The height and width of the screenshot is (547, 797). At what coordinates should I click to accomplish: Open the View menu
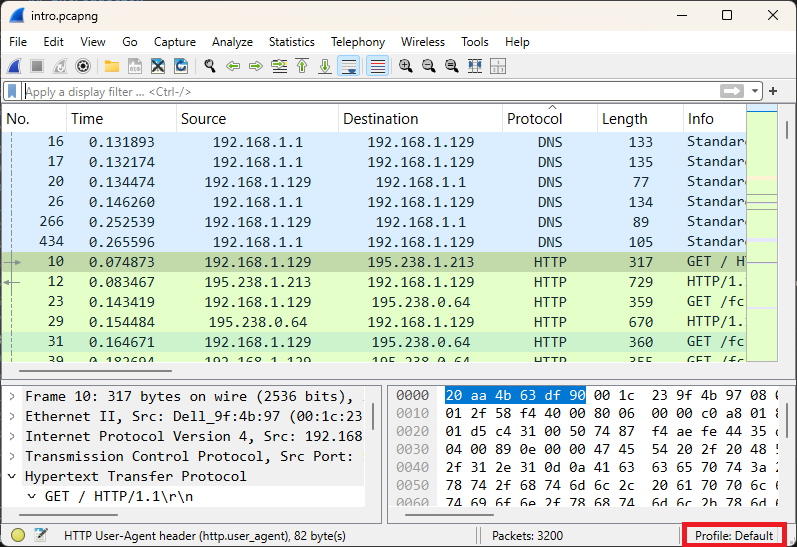(93, 42)
